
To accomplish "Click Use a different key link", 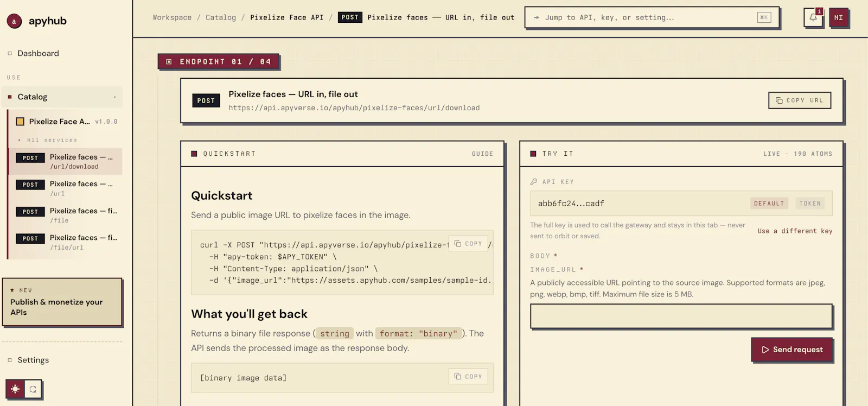I will click(x=795, y=231).
